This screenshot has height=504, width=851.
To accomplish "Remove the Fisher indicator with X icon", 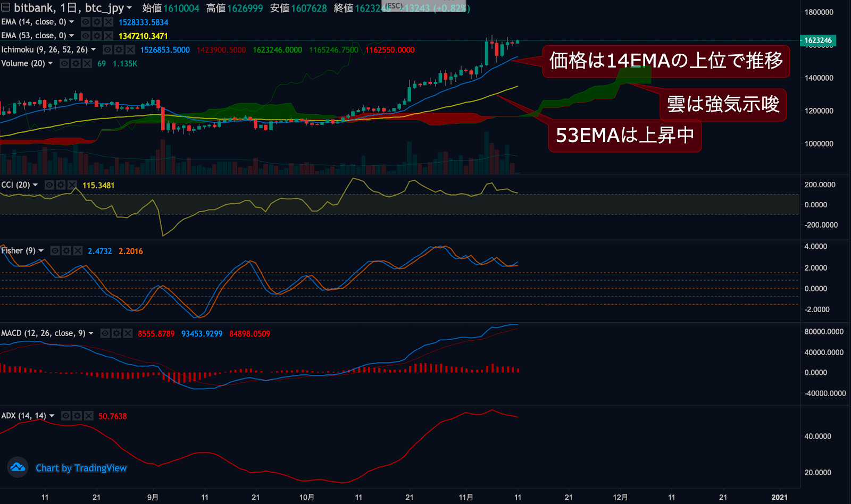I will click(78, 251).
